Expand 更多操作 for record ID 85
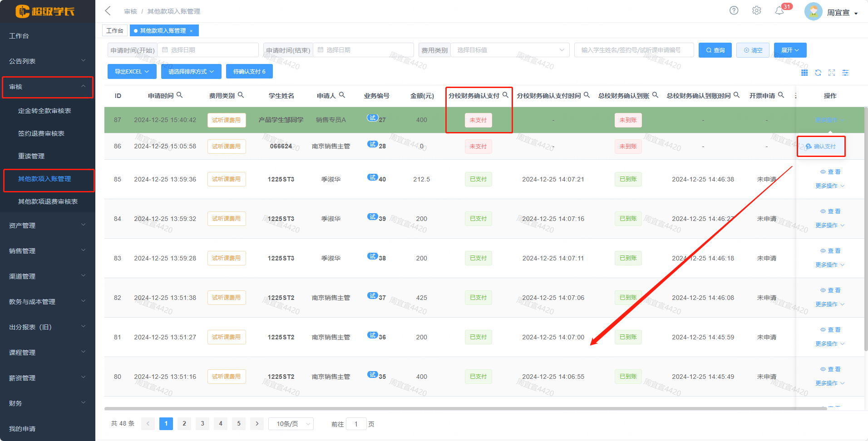 tap(829, 186)
